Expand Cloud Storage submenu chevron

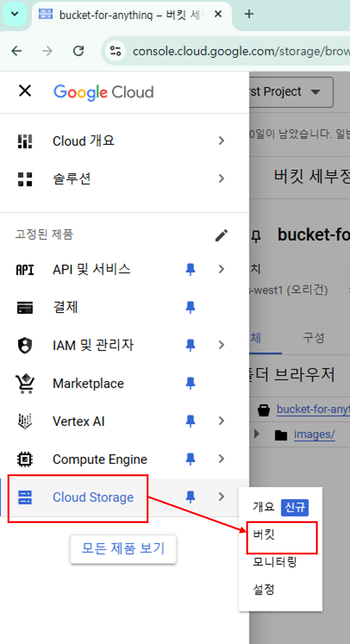[221, 497]
